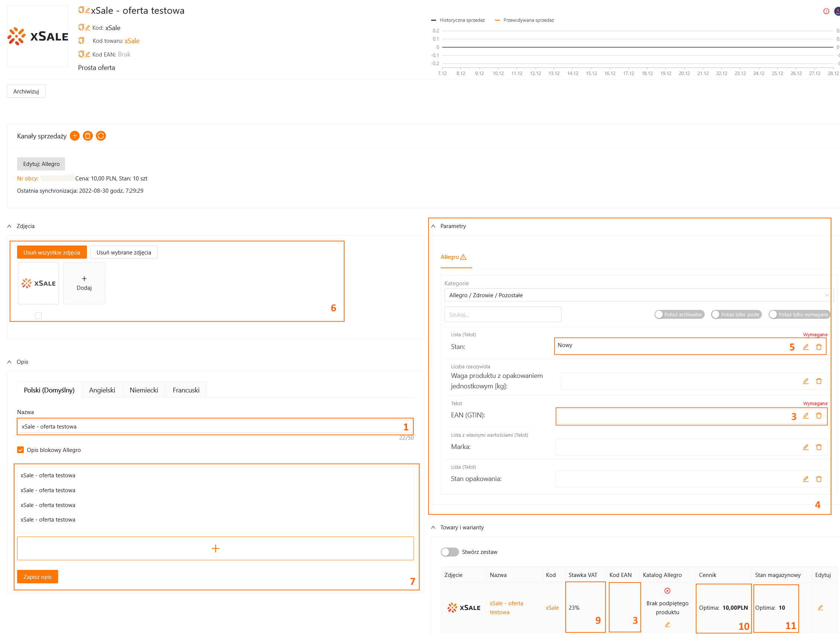Enable the Stwórz zestaw toggle

tap(450, 552)
